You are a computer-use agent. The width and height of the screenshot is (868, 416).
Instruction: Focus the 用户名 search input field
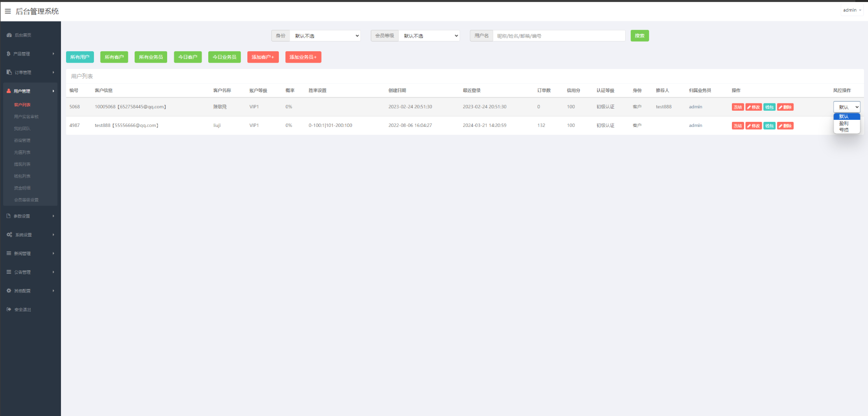pyautogui.click(x=559, y=36)
